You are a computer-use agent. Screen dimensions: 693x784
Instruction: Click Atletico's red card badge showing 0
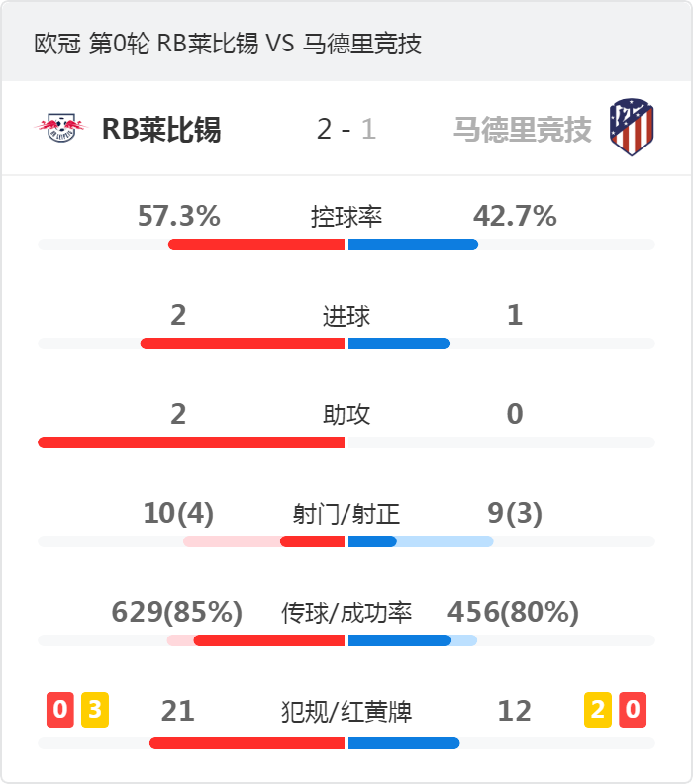click(x=633, y=710)
